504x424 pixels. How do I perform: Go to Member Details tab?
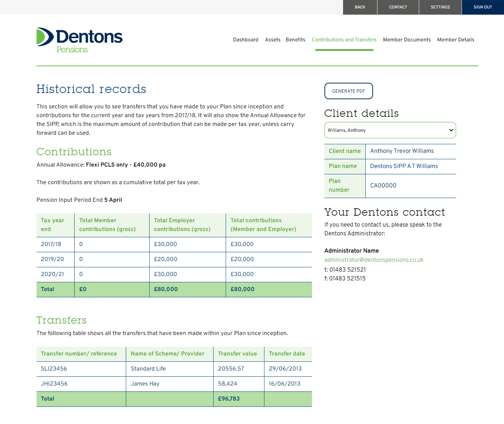pyautogui.click(x=456, y=40)
